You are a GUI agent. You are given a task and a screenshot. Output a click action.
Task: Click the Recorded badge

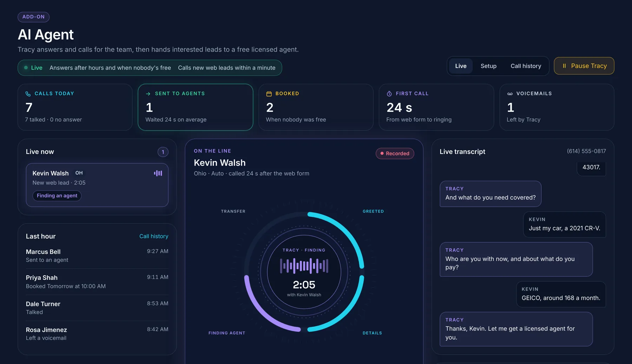coord(395,153)
